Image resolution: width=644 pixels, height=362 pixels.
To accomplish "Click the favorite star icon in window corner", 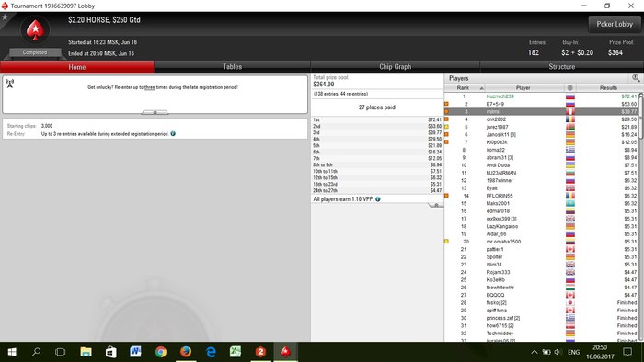I will coord(5,17).
